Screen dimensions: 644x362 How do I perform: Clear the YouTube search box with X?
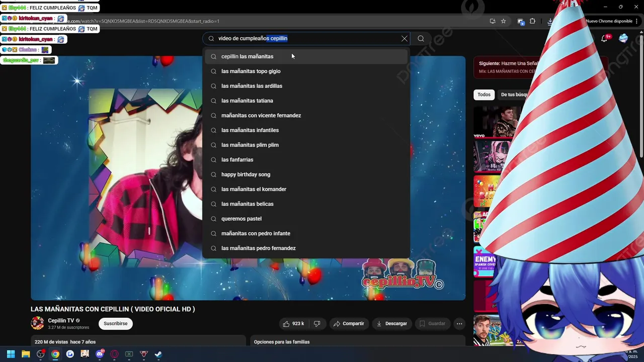pos(405,39)
